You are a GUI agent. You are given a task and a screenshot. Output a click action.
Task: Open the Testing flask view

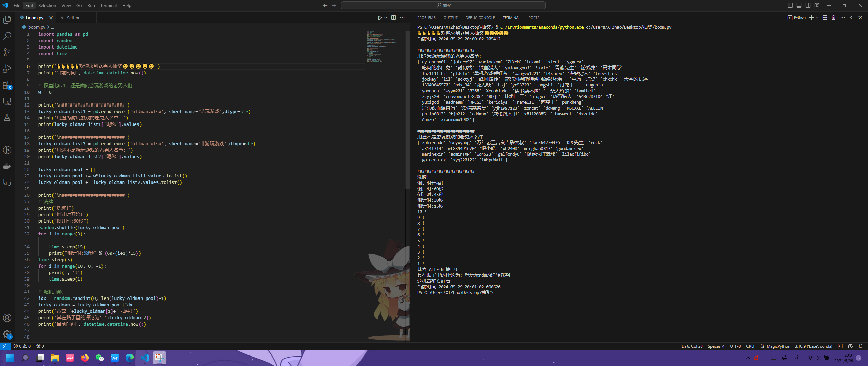coord(7,117)
